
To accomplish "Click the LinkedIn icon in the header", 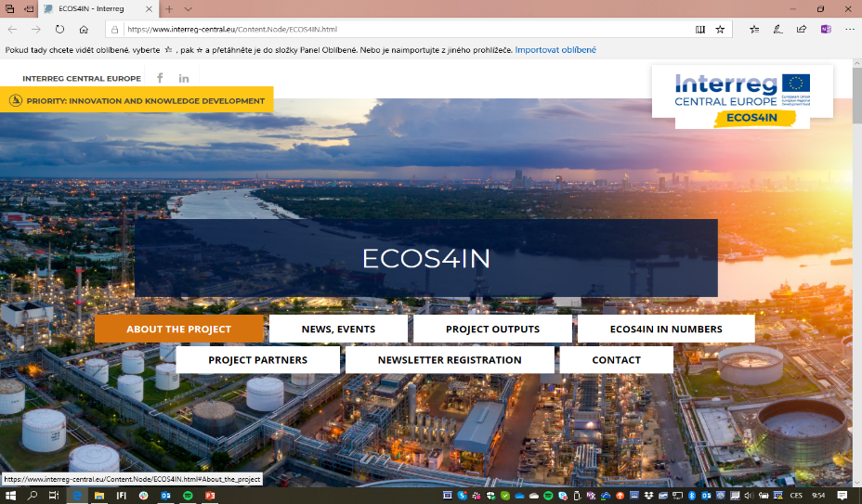I will pyautogui.click(x=184, y=78).
